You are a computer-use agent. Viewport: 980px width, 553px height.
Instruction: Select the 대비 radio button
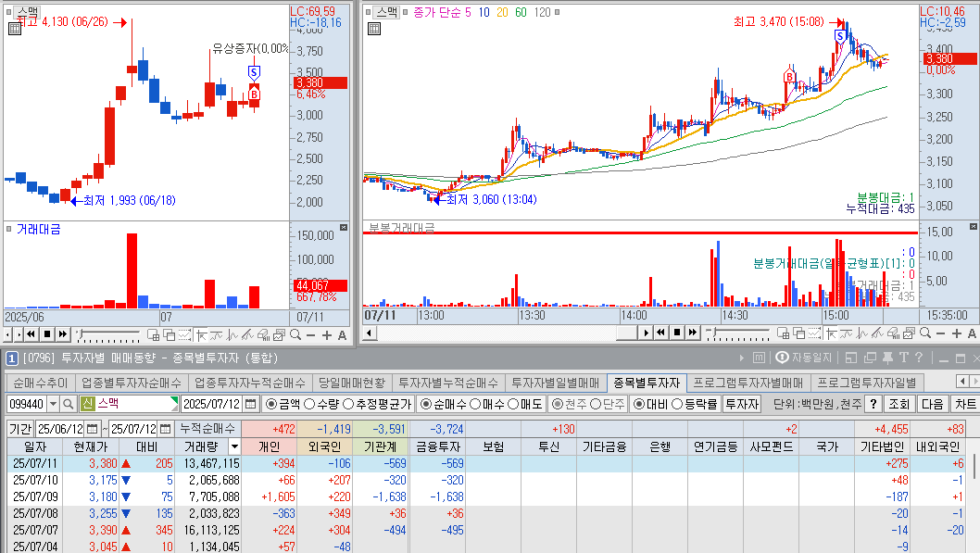click(639, 404)
